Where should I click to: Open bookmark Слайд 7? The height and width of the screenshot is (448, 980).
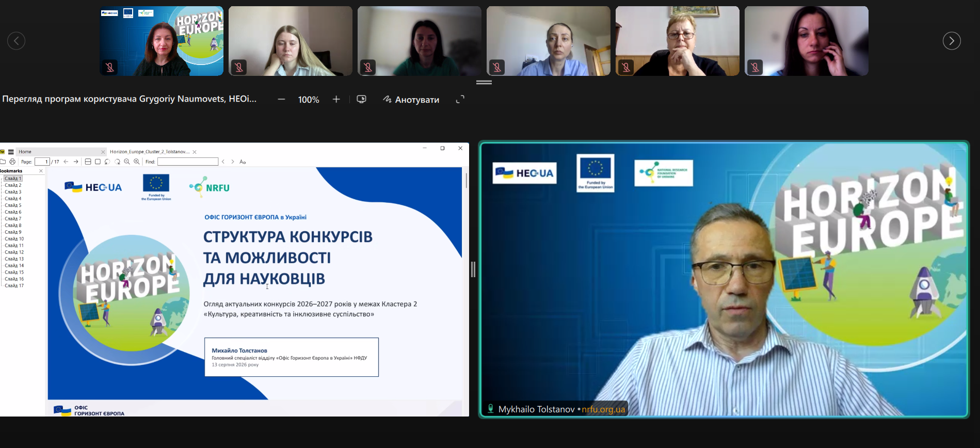13,219
